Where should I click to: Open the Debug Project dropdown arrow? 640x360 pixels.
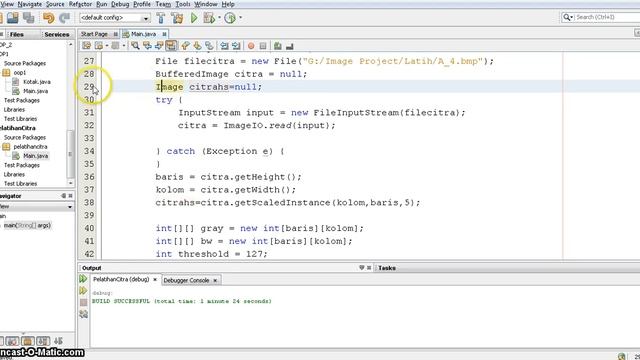tap(219, 18)
